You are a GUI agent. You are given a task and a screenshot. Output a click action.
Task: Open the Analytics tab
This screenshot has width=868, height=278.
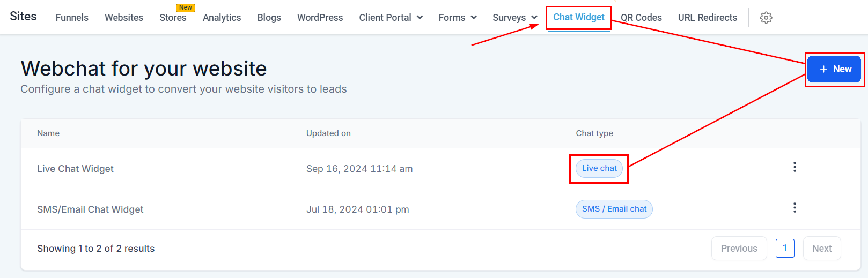[222, 18]
